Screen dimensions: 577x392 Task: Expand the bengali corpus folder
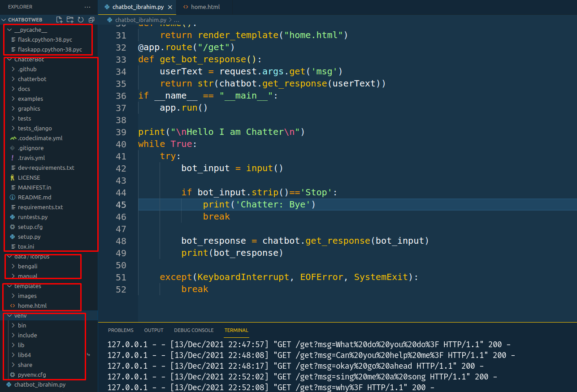(13, 266)
